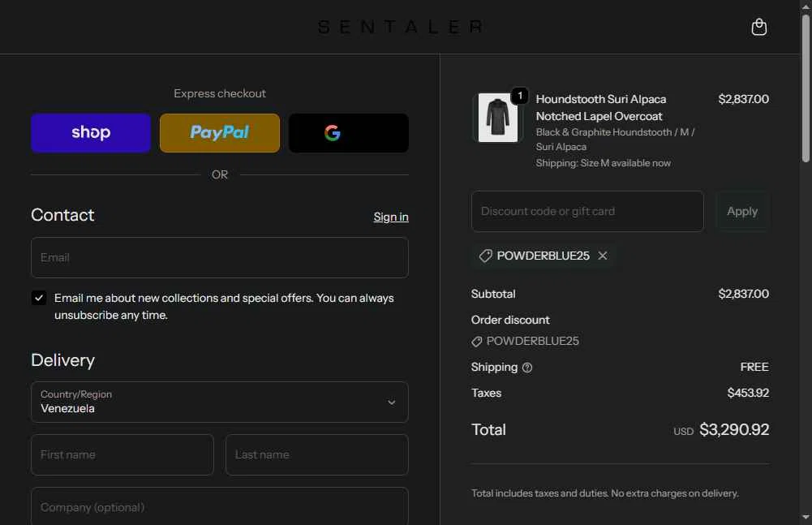This screenshot has height=525, width=812.
Task: Pay with Google Pay button
Action: (349, 133)
